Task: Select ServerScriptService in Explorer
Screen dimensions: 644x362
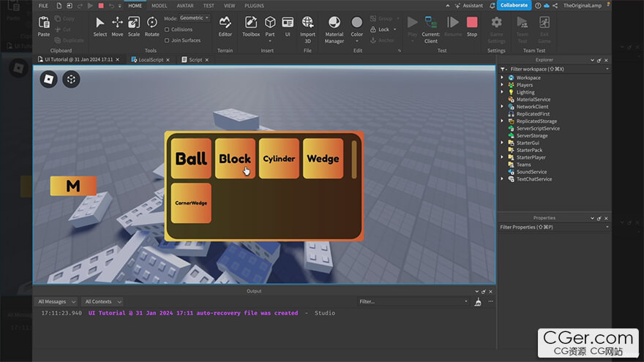Action: [x=538, y=129]
